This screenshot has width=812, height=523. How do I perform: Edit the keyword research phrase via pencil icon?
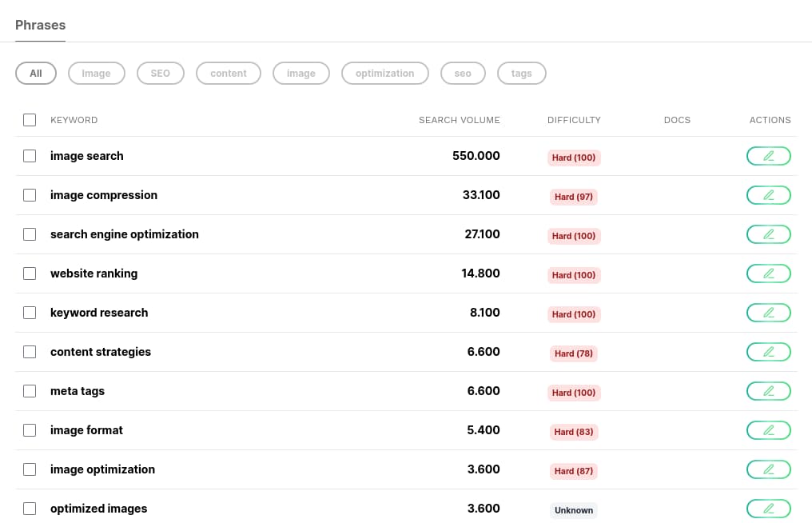pos(768,313)
